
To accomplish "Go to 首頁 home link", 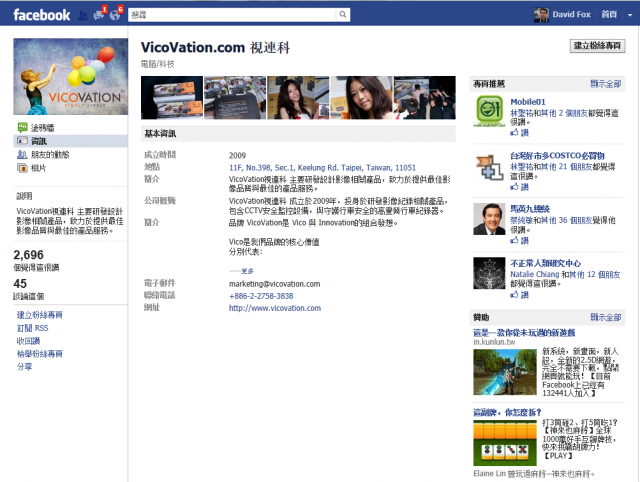I will pyautogui.click(x=609, y=15).
